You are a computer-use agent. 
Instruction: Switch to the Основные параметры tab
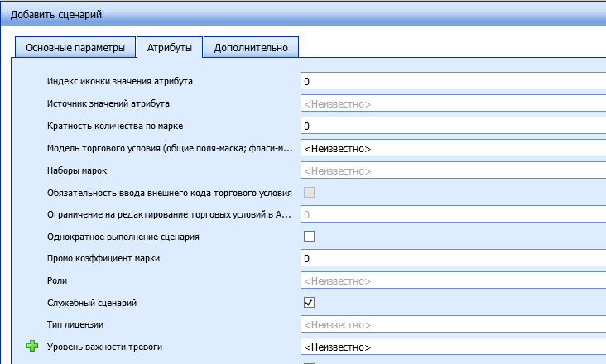[x=75, y=48]
